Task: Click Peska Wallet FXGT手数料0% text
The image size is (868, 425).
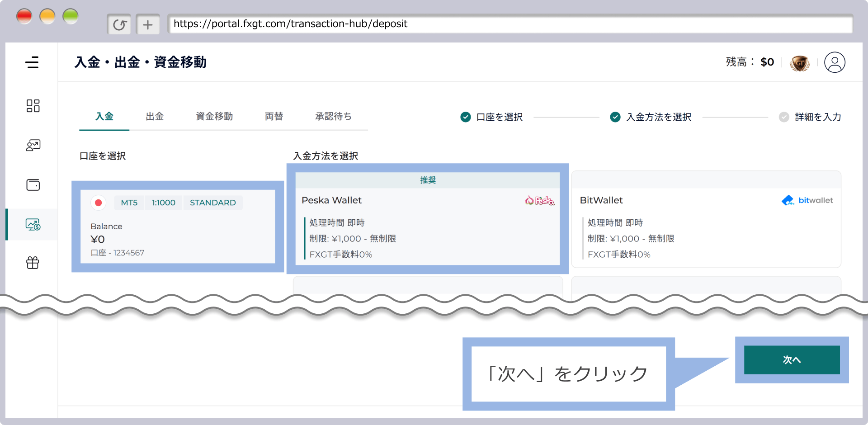Action: (x=341, y=255)
